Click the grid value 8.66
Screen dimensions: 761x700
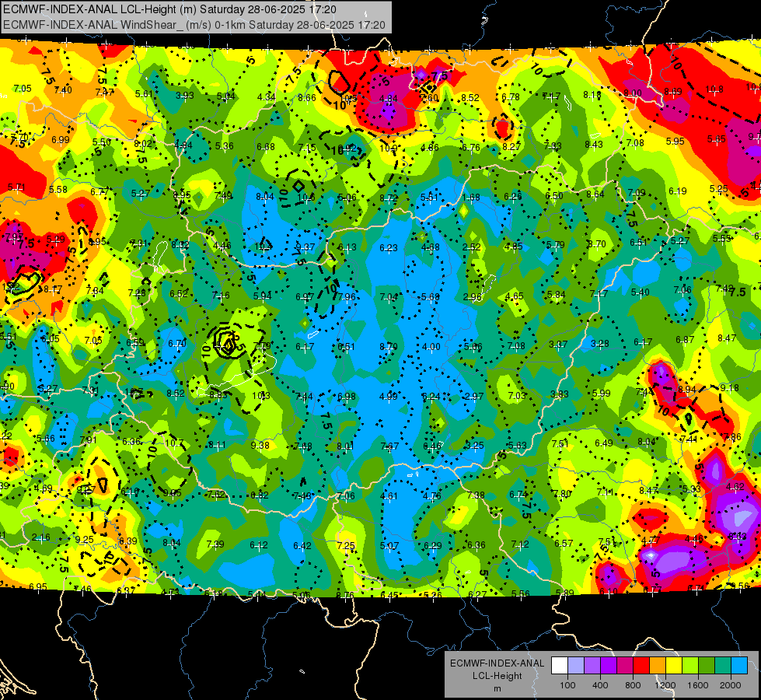coord(307,98)
